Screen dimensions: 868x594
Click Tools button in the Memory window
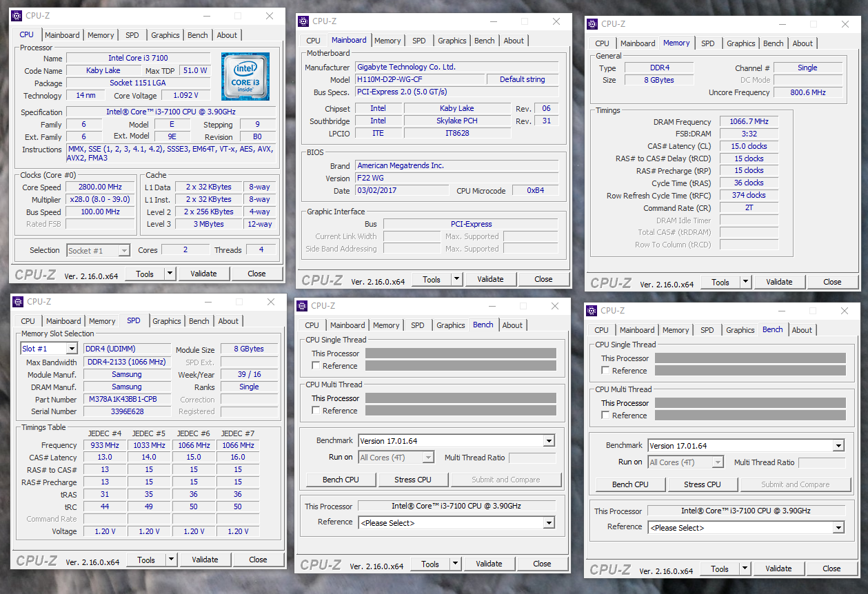tap(720, 282)
